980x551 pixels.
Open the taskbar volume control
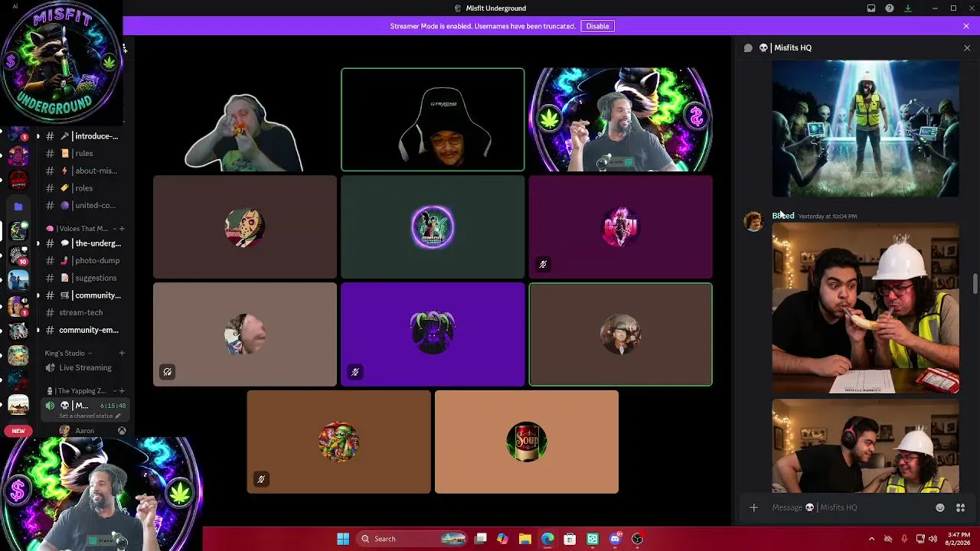(x=933, y=539)
